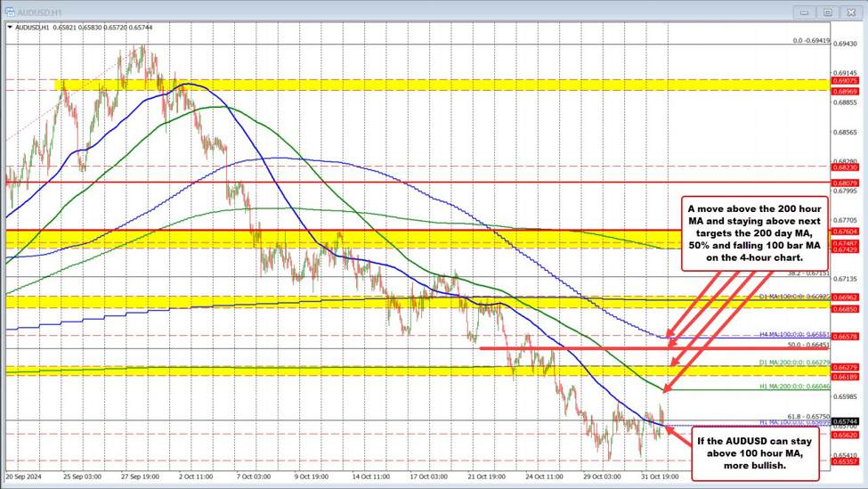
Task: Click the D1 MA:100 line label
Action: click(794, 297)
